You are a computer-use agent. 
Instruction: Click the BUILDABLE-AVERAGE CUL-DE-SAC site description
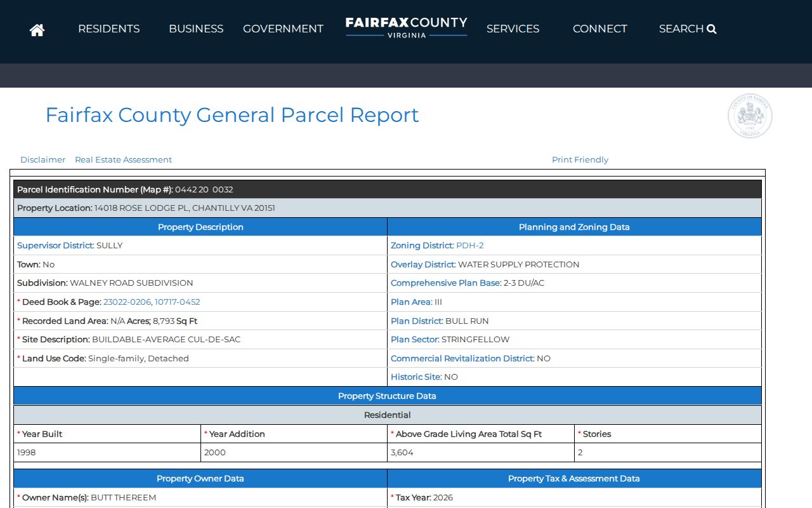(x=166, y=340)
